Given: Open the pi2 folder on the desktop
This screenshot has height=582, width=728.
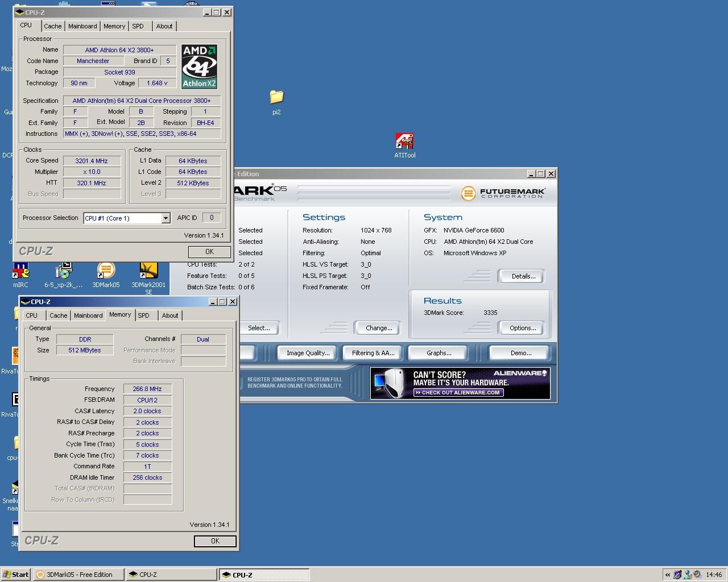Looking at the screenshot, I should [276, 102].
